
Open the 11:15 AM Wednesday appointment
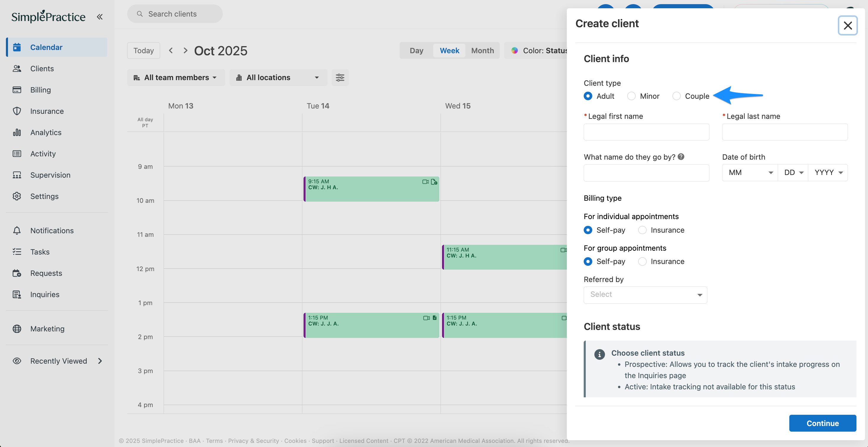pos(504,257)
